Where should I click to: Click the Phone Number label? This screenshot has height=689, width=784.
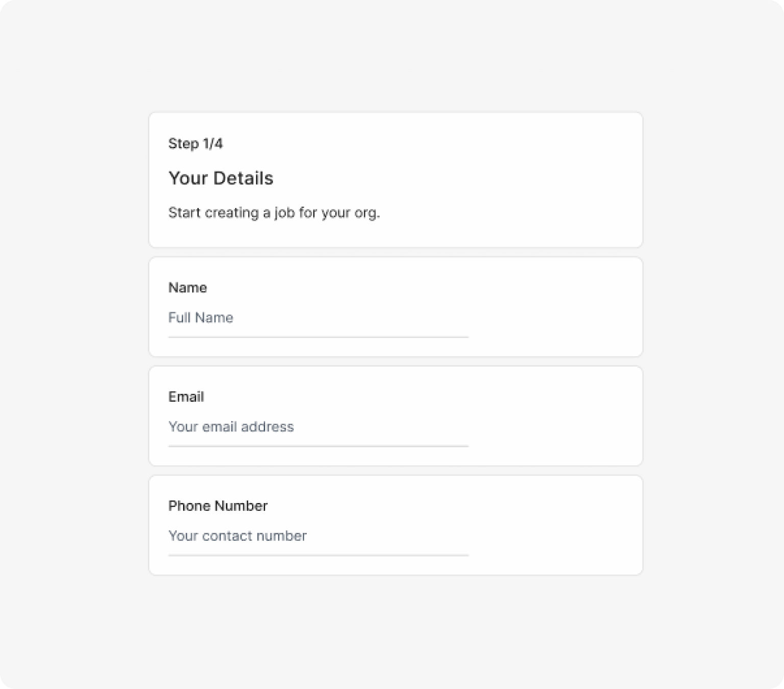click(217, 506)
